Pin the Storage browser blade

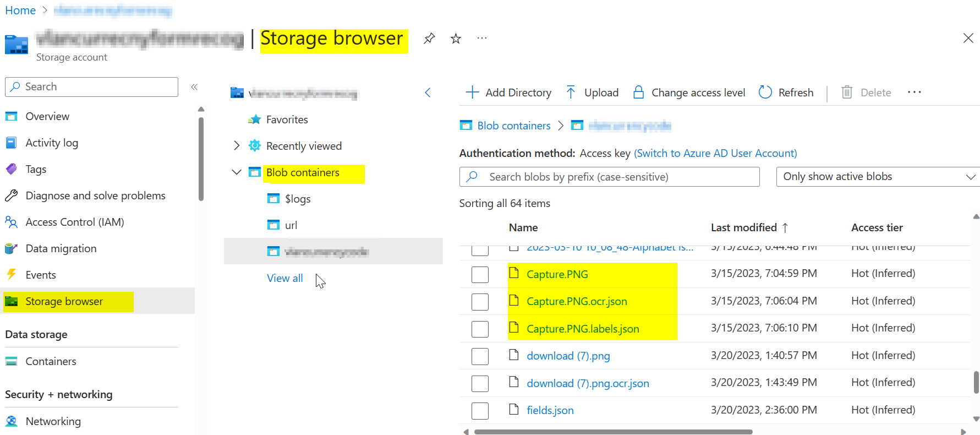tap(429, 39)
